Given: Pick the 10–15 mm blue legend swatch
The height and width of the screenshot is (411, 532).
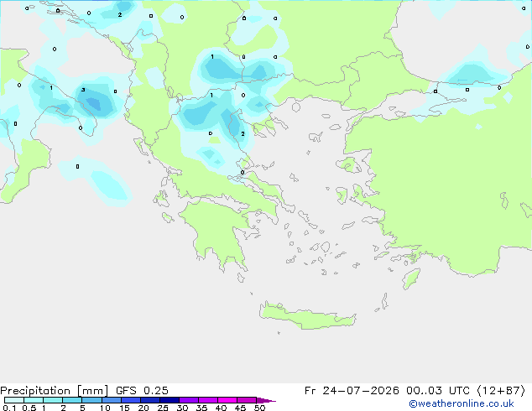Looking at the screenshot, I should [x=111, y=400].
